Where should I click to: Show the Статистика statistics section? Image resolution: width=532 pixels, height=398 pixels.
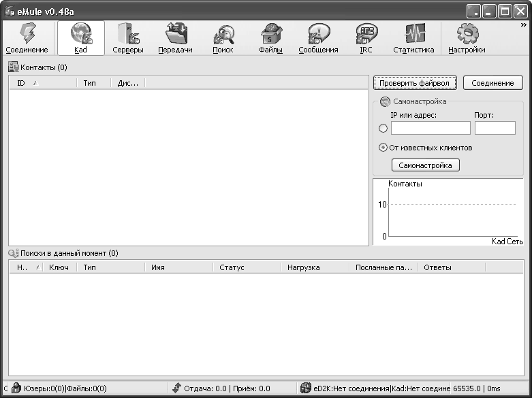(413, 38)
